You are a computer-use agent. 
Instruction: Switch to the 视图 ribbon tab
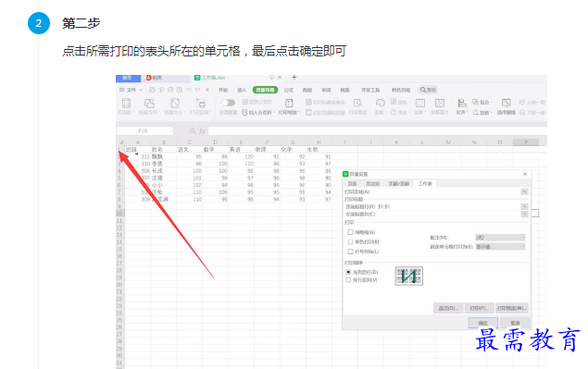point(345,90)
